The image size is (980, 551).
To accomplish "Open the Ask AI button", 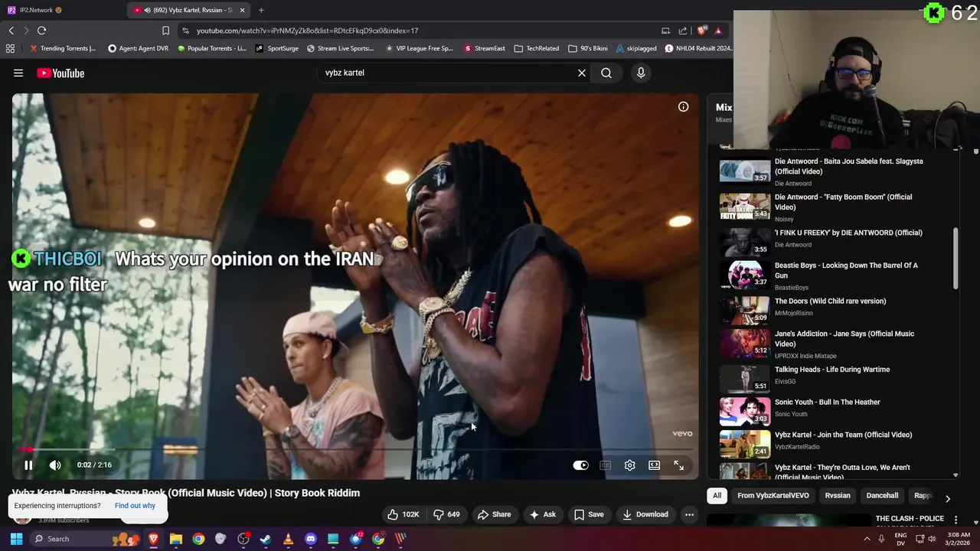I will pos(542,514).
